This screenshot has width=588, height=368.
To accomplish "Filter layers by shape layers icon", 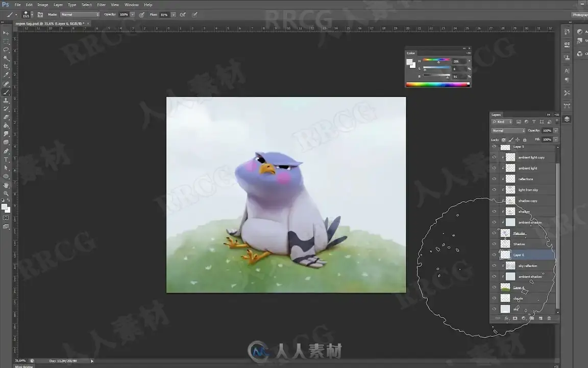I will (x=542, y=122).
